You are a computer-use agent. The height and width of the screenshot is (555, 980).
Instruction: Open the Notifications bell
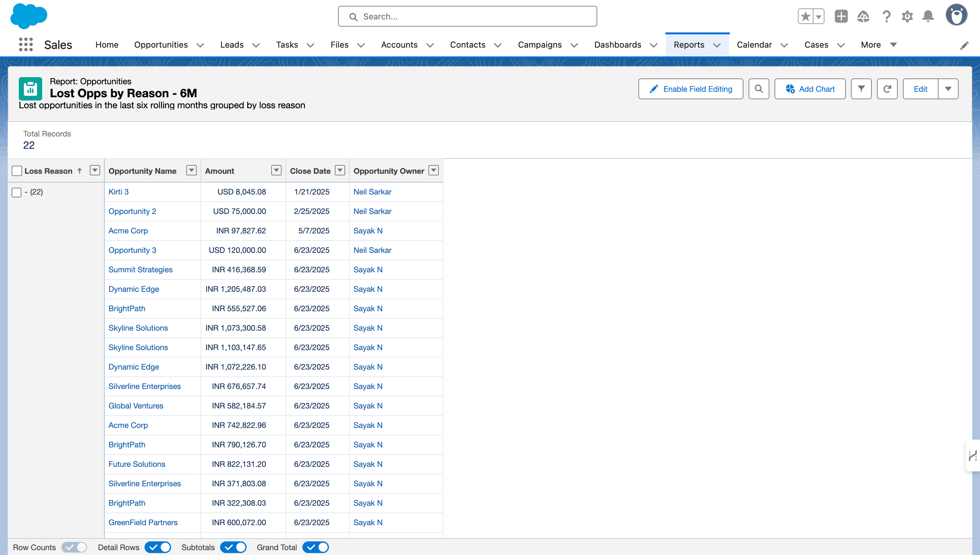pos(928,17)
